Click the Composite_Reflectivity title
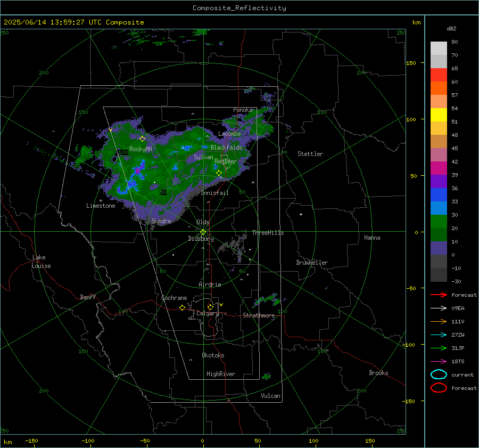This screenshot has height=448, width=479. coord(239,8)
